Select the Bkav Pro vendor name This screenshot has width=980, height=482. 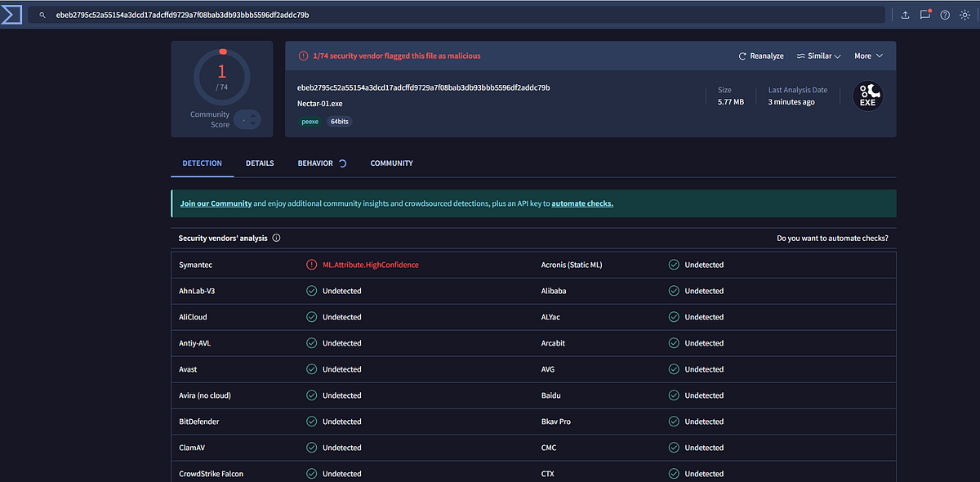(x=556, y=422)
